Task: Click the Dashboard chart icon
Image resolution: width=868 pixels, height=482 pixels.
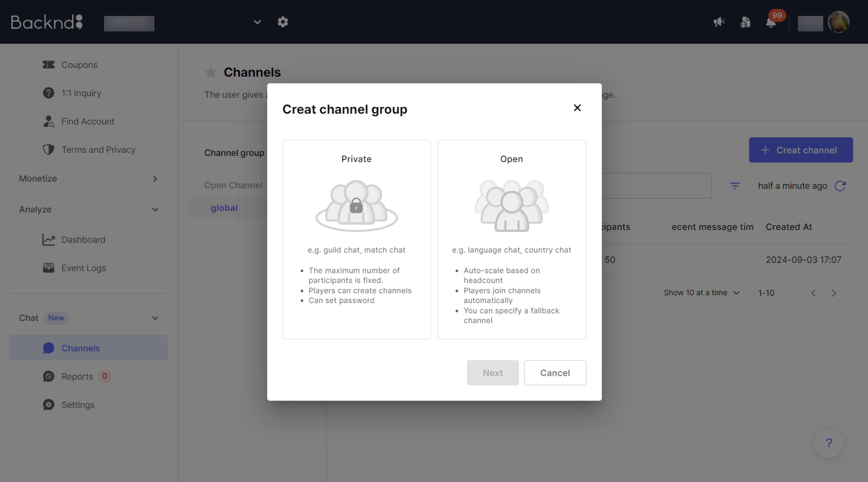Action: (x=49, y=240)
